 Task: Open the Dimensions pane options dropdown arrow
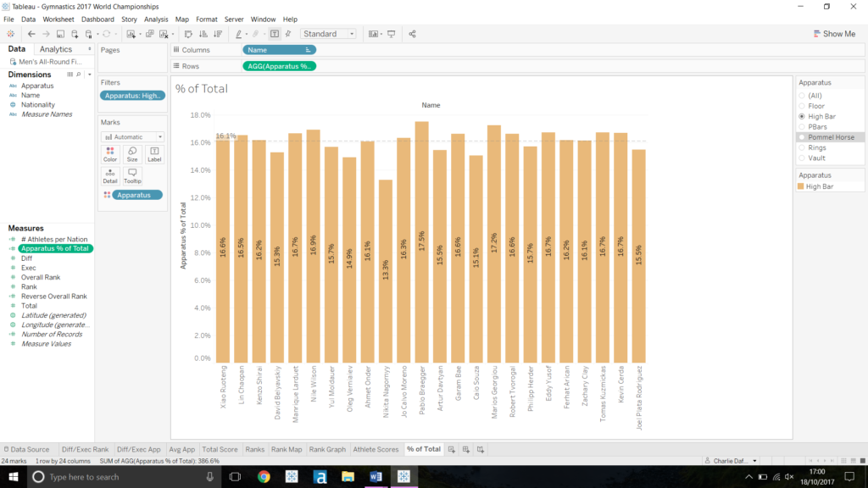[x=89, y=75]
